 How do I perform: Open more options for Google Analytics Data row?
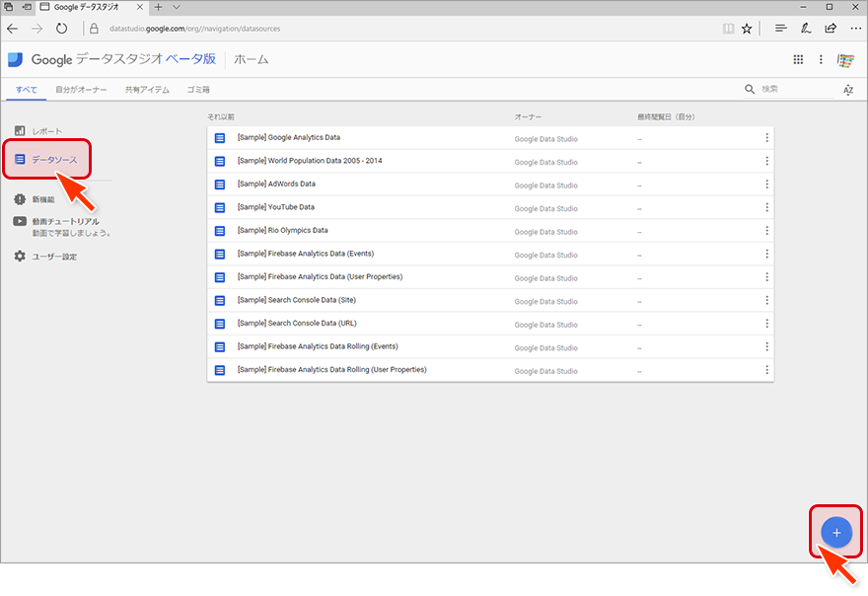click(x=766, y=138)
